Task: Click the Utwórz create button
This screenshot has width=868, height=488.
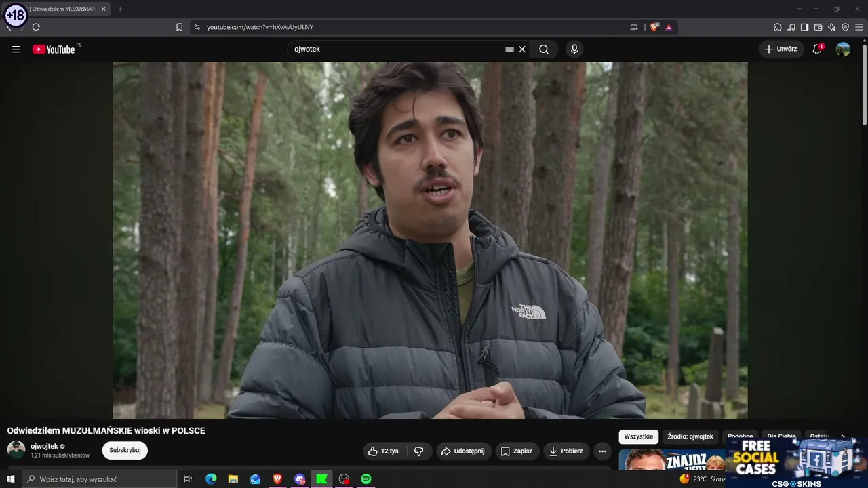Action: 781,49
